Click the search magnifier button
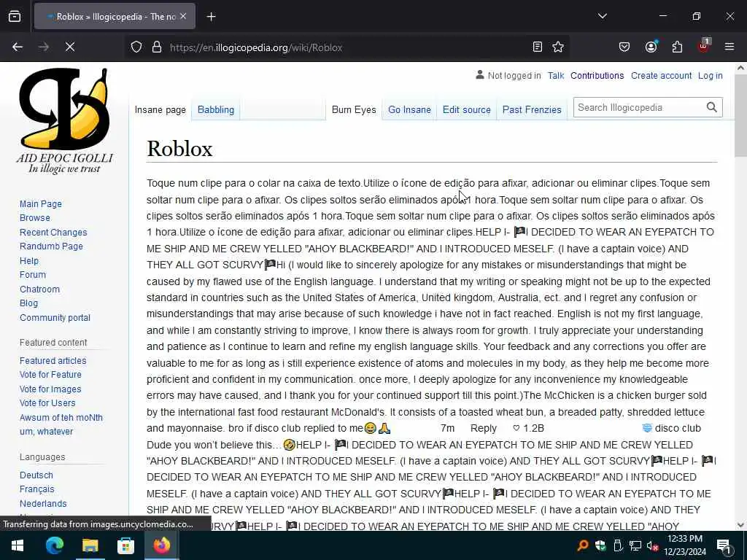This screenshot has width=747, height=560. pyautogui.click(x=712, y=108)
